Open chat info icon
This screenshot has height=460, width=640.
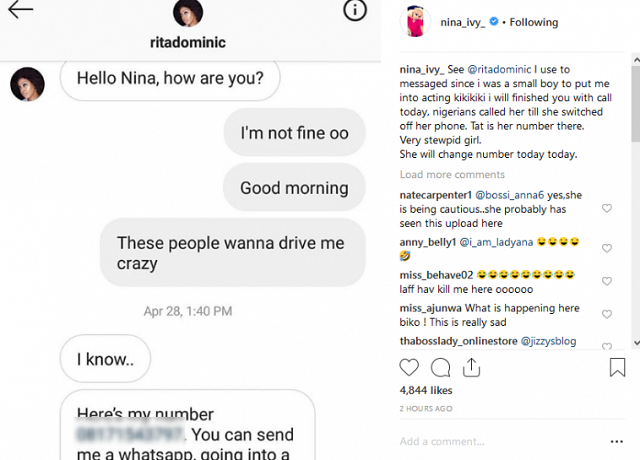coord(355,11)
